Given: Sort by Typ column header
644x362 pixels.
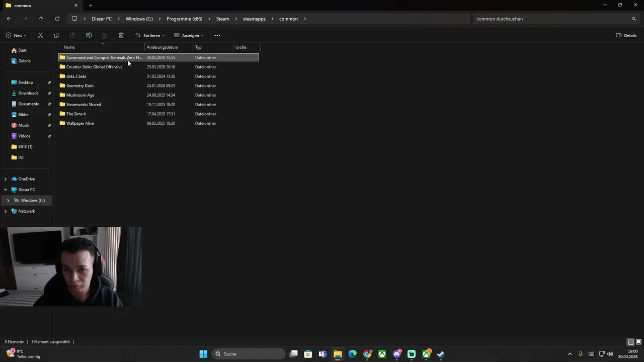Looking at the screenshot, I should click(198, 47).
